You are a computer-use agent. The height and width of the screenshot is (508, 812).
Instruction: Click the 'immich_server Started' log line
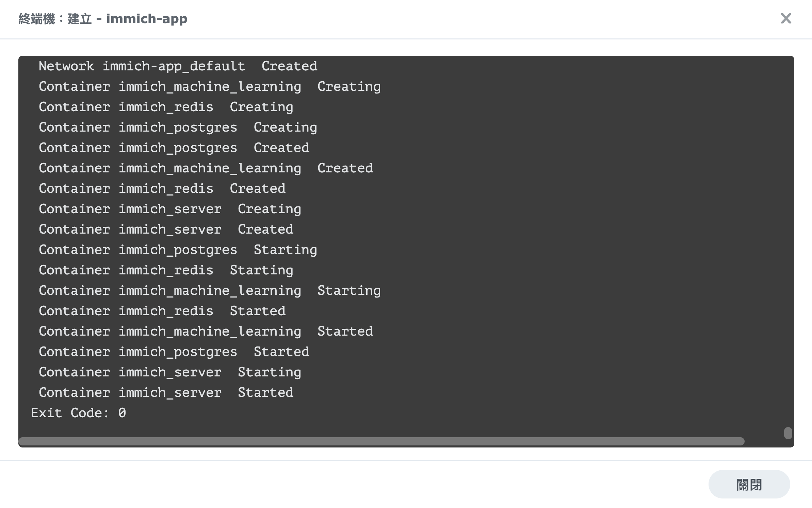[x=166, y=392]
